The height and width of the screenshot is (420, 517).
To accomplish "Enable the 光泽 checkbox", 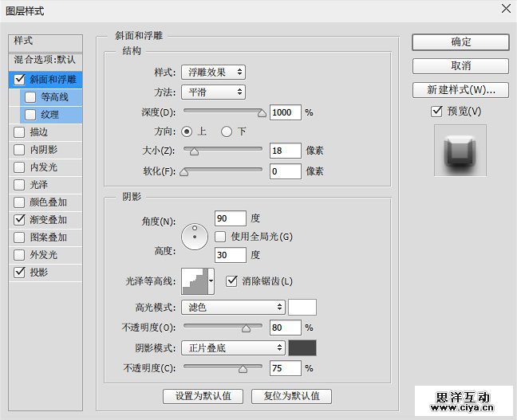I will [x=19, y=184].
